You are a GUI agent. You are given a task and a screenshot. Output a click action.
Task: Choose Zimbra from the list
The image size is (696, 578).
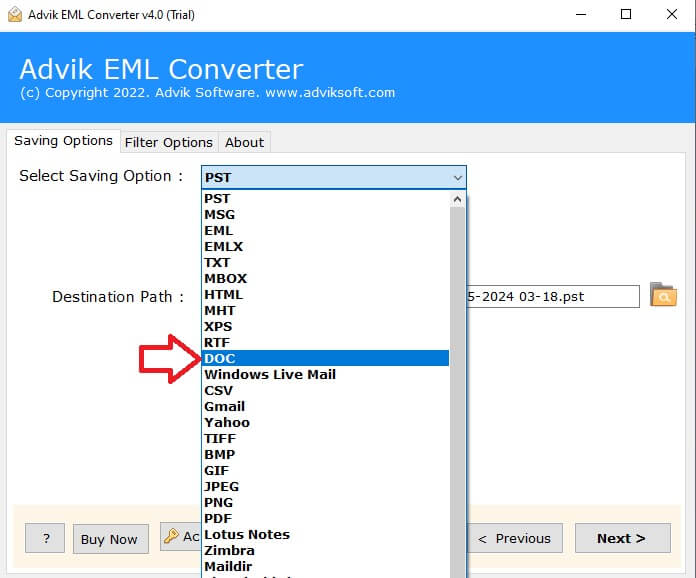click(x=325, y=550)
